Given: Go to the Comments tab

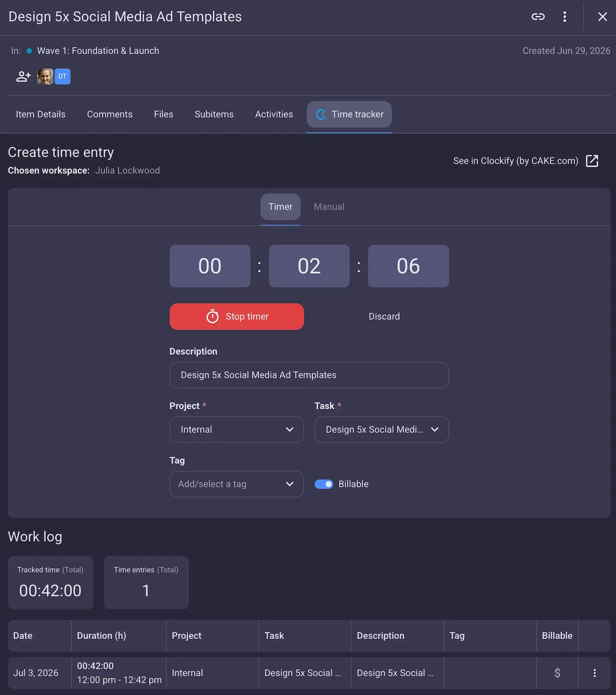Looking at the screenshot, I should coord(110,114).
